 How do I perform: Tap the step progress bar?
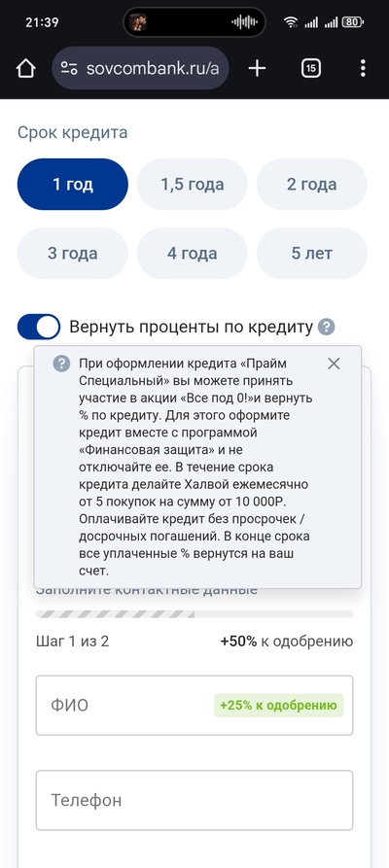coord(194,614)
